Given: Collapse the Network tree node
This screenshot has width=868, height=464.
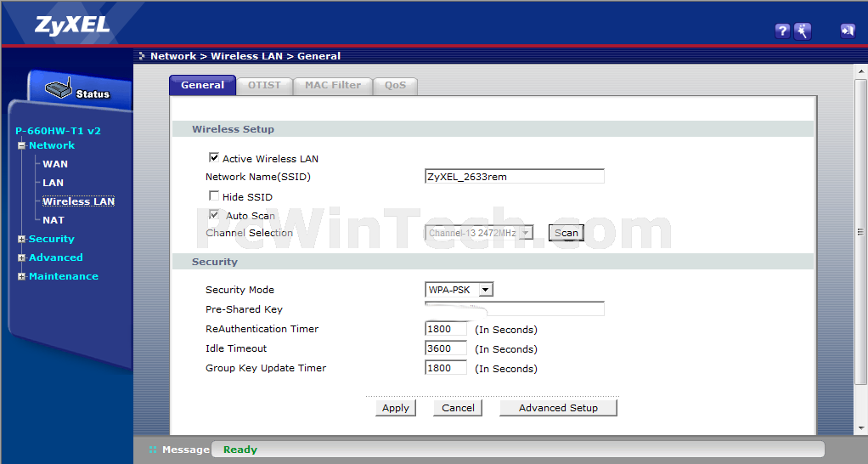Looking at the screenshot, I should point(21,145).
